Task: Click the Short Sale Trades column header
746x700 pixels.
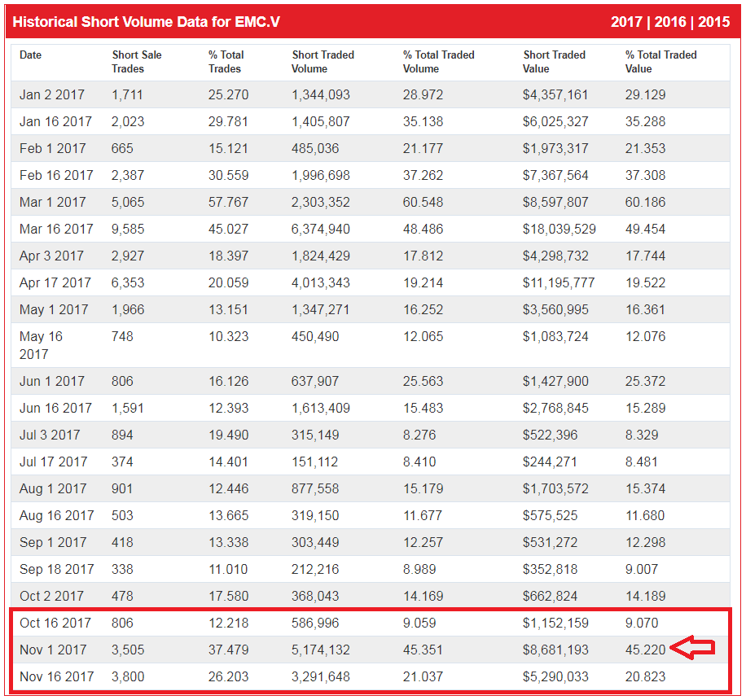Action: point(137,62)
